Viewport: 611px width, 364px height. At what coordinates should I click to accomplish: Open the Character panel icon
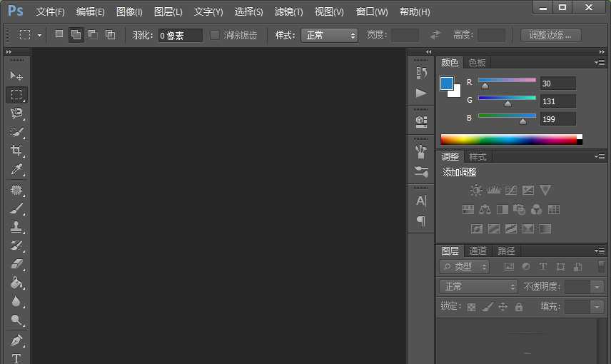[x=421, y=201]
